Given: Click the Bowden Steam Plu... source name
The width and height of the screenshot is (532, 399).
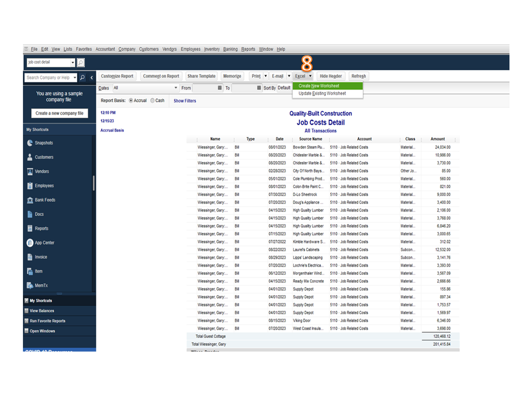Looking at the screenshot, I should tap(309, 147).
